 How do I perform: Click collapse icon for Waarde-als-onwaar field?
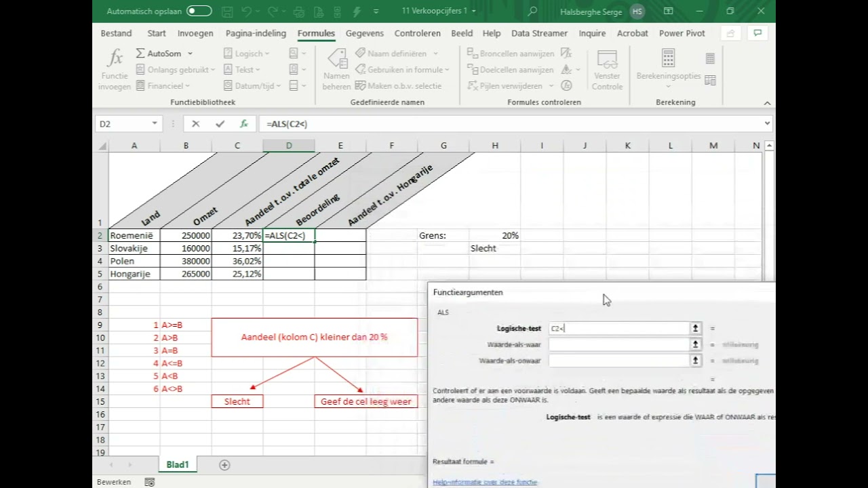click(x=695, y=361)
